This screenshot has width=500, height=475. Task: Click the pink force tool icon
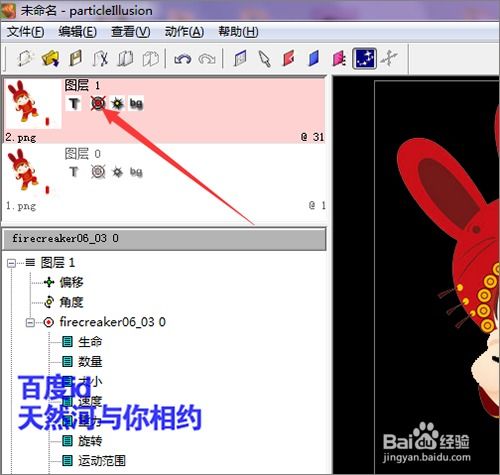pos(339,59)
